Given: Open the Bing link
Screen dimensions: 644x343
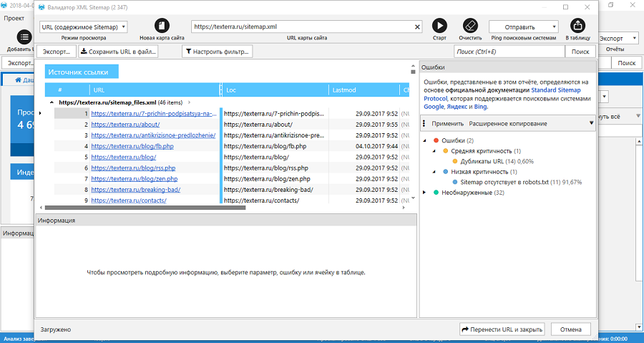Looking at the screenshot, I should [x=481, y=107].
